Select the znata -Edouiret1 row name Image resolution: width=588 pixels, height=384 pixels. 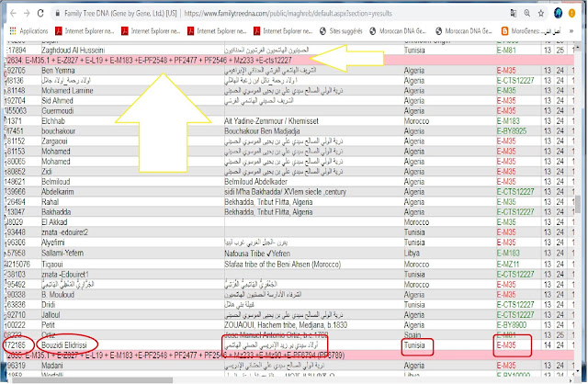tap(65, 275)
